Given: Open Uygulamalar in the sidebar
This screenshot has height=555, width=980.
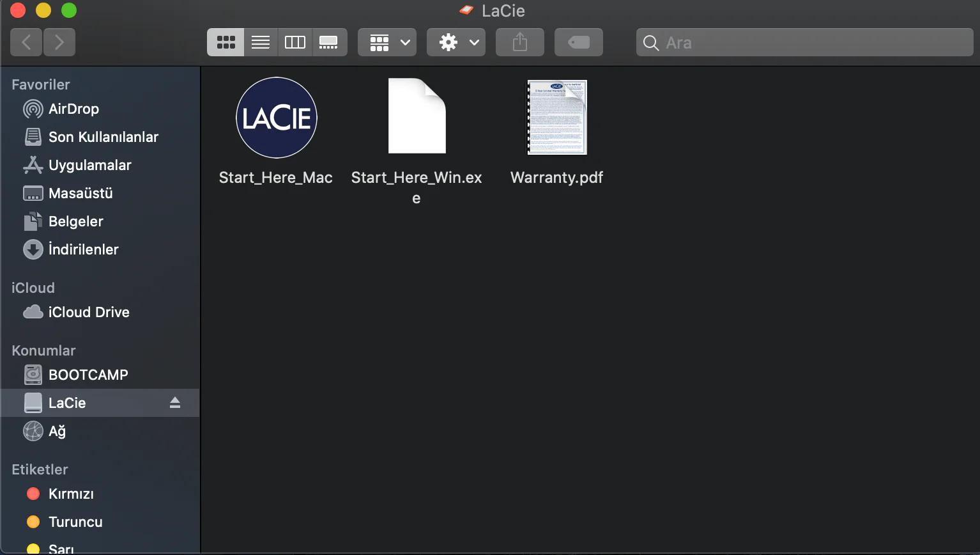Looking at the screenshot, I should (100, 165).
